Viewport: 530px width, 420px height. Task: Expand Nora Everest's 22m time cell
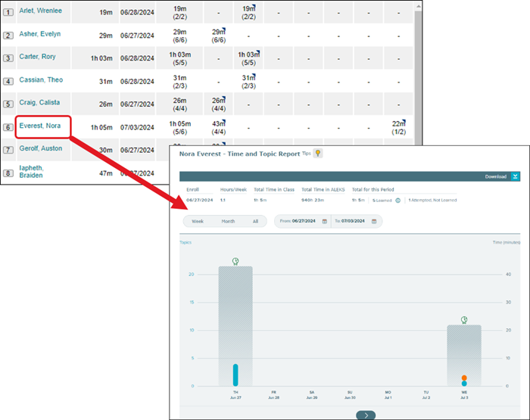point(400,127)
